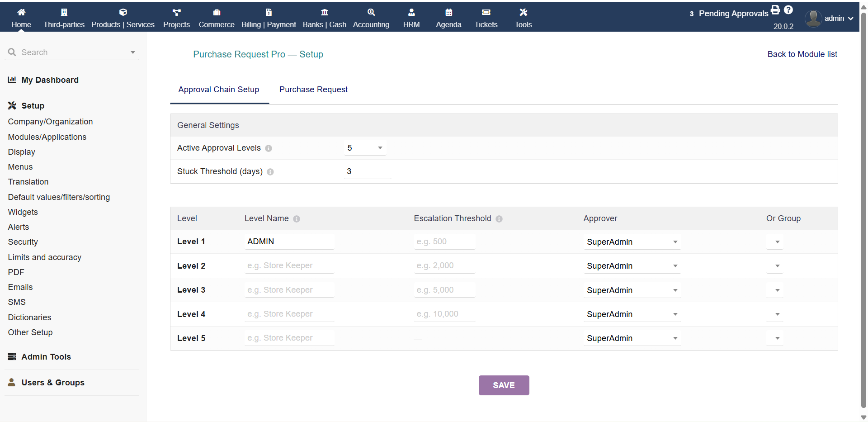Open the Projects module icon
Viewport: 868px width, 422px height.
pyautogui.click(x=176, y=12)
